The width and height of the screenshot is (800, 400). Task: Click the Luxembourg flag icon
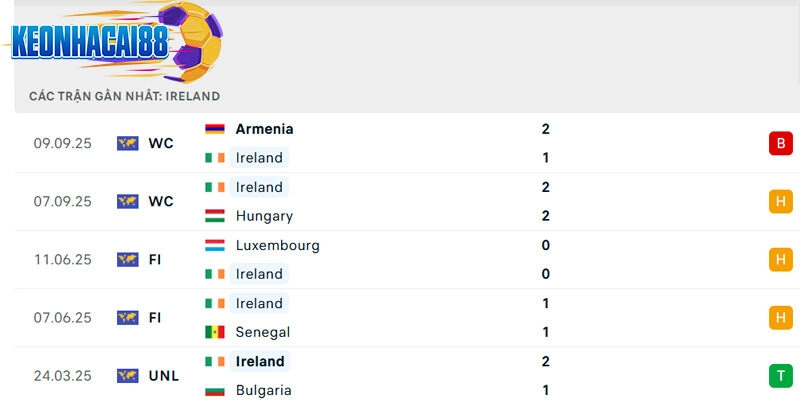coord(215,245)
